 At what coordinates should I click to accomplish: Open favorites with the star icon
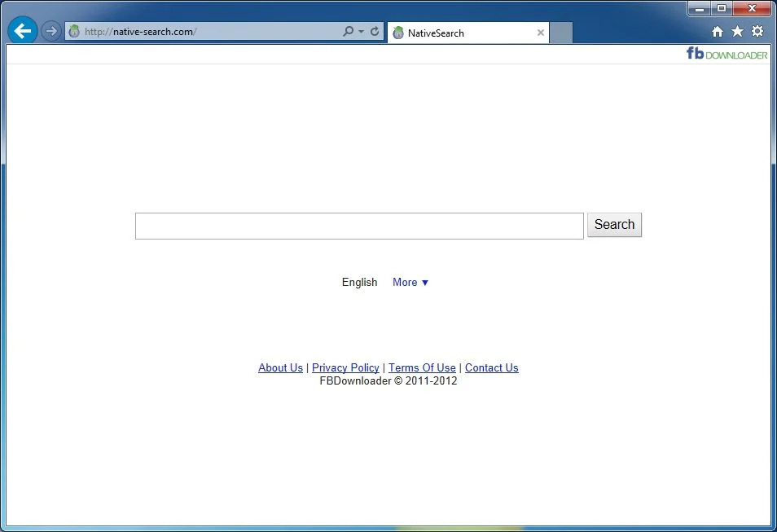pos(737,31)
